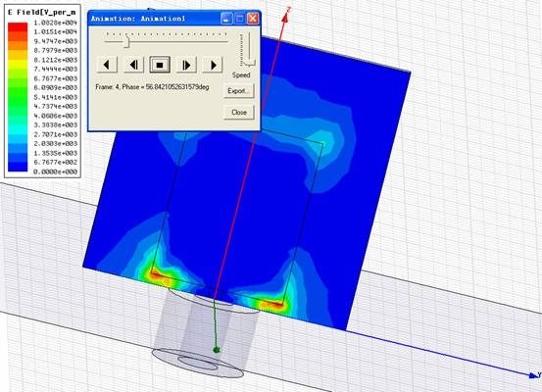The image size is (542, 392).
Task: Step forward one frame in the animation
Action: click(x=186, y=65)
